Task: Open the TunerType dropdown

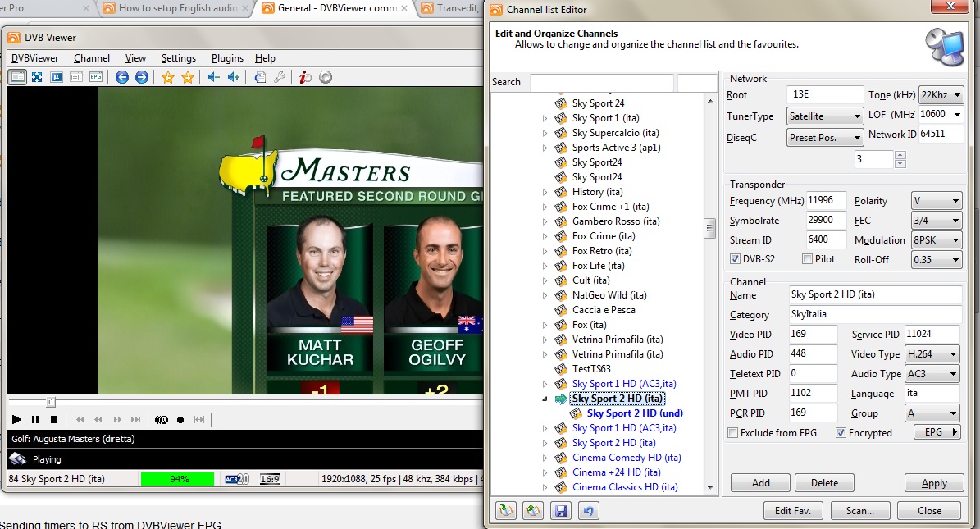Action: [824, 116]
